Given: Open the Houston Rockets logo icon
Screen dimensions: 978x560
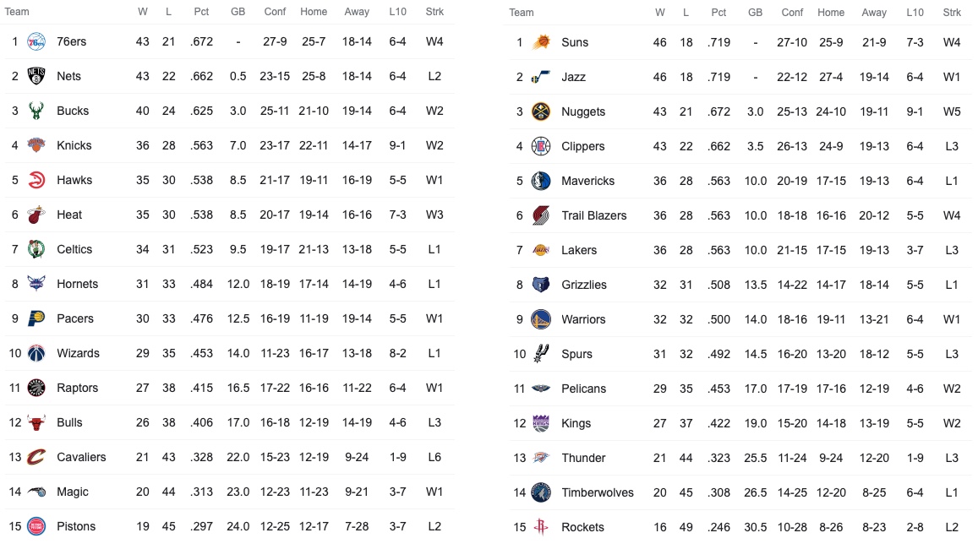Looking at the screenshot, I should click(x=541, y=527).
